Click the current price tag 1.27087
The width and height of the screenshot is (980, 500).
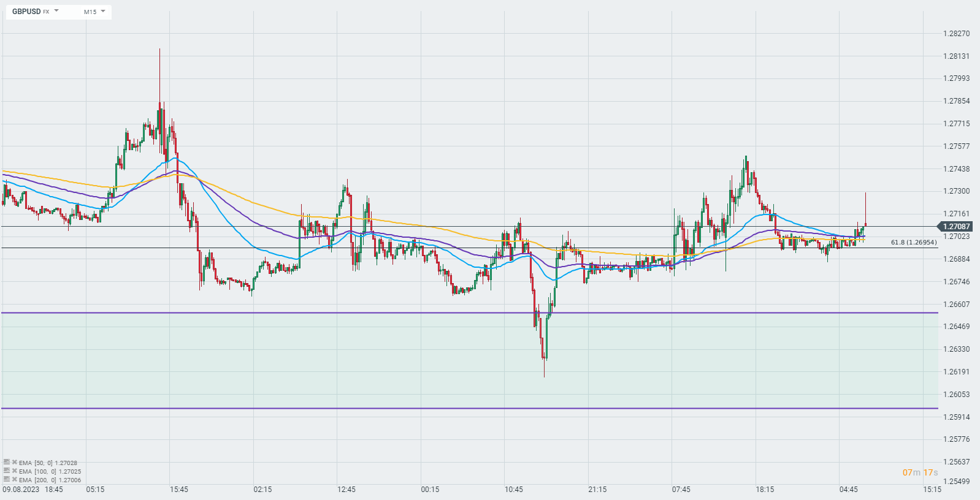[956, 227]
